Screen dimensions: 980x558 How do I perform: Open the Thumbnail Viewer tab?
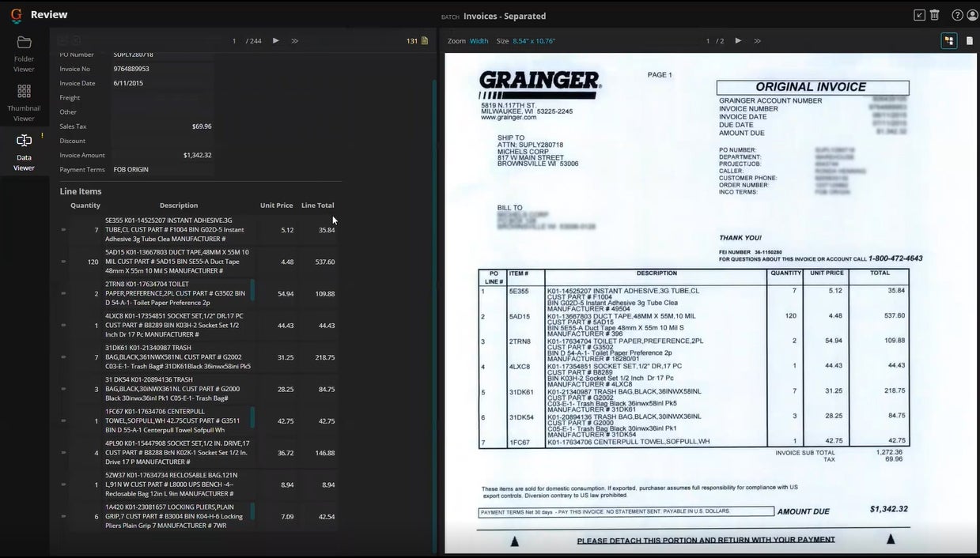[x=24, y=100]
